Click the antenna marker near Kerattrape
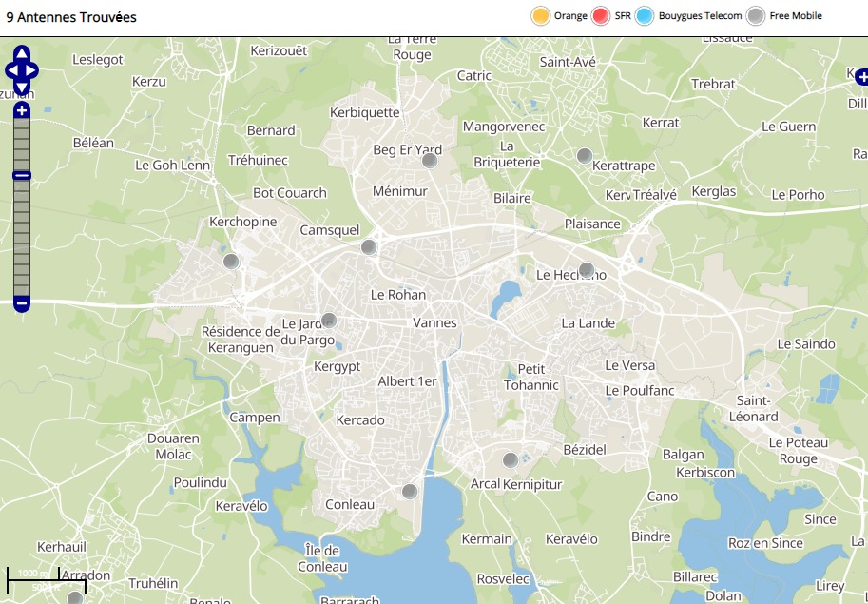Image resolution: width=868 pixels, height=604 pixels. 585,156
